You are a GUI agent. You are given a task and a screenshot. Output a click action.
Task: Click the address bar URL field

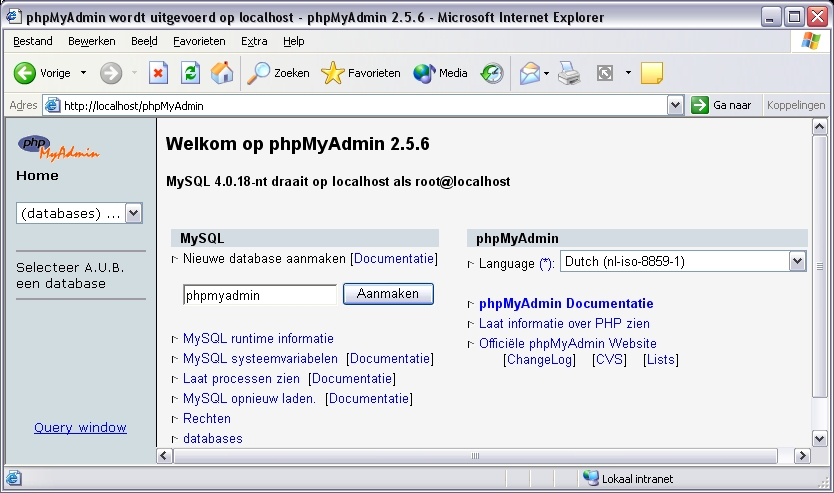364,105
